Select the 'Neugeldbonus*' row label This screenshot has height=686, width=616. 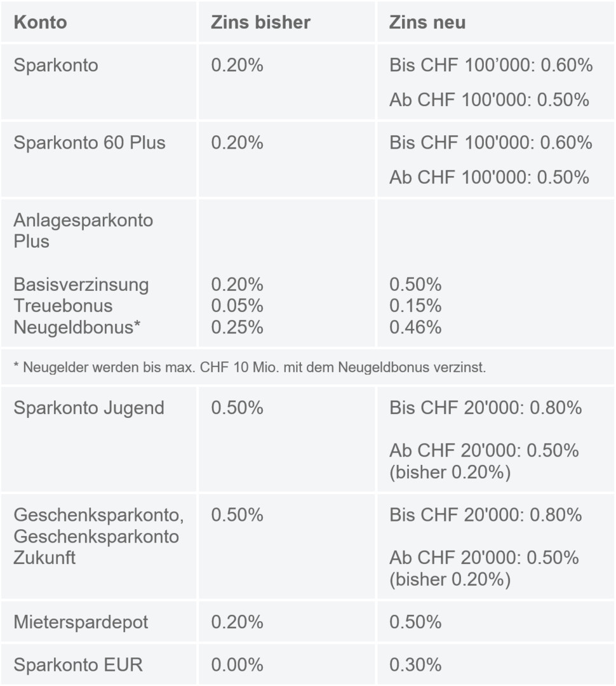pos(77,327)
